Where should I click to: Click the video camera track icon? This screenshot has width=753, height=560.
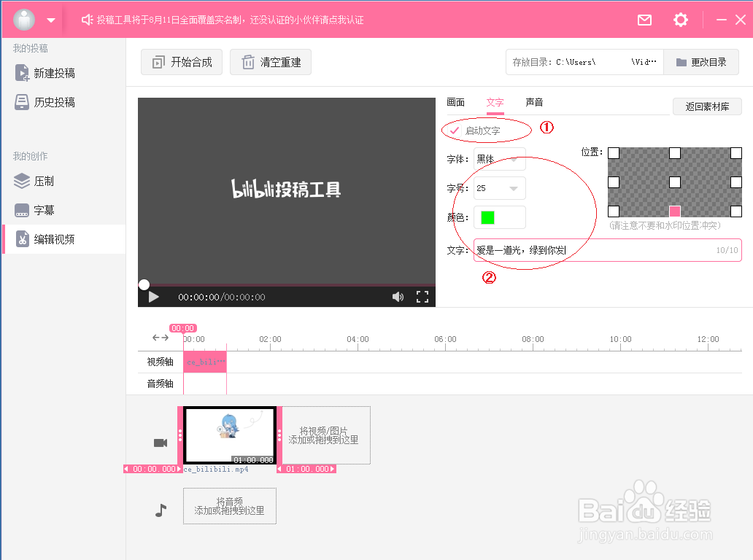[161, 443]
